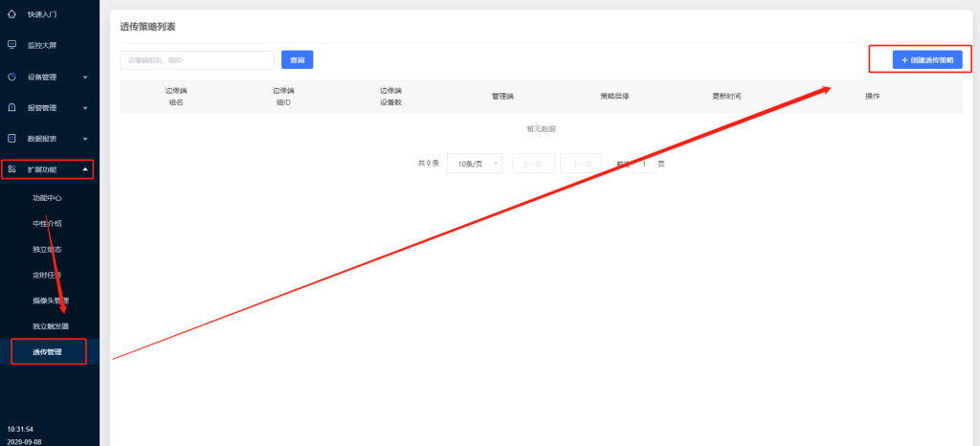
Task: Expand the 报警管理 submenu arrow
Action: tap(85, 108)
